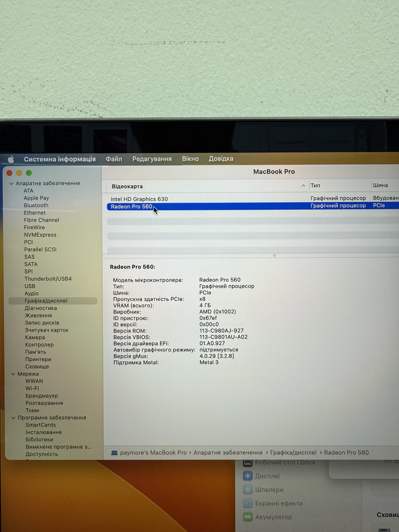Select Parallel SCSI in the sidebar
This screenshot has width=399, height=532.
(x=40, y=249)
